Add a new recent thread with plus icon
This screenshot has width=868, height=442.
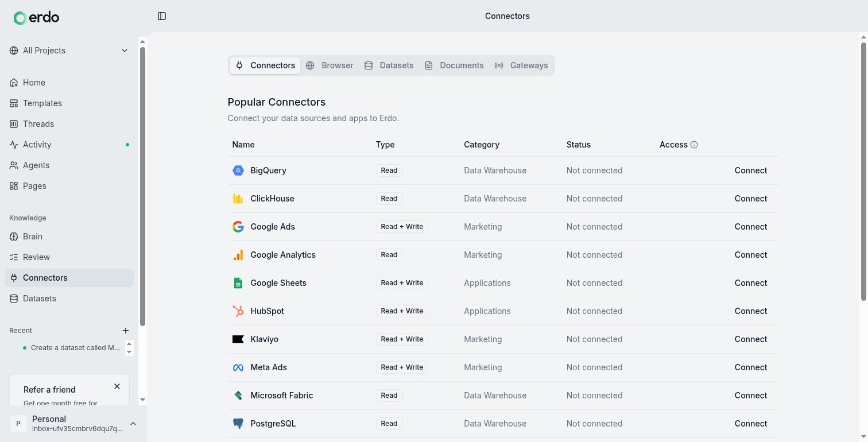(126, 331)
